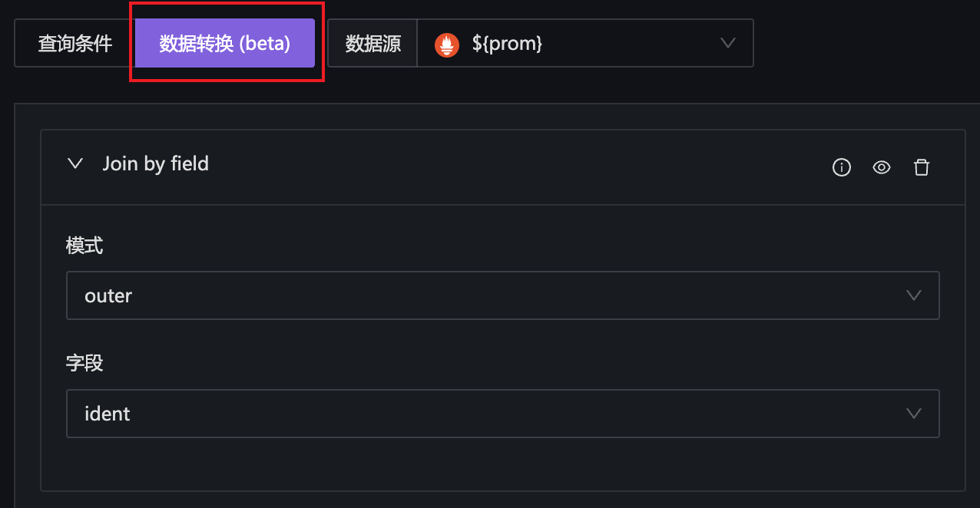
Task: Open the Join by field info icon
Action: [x=842, y=167]
